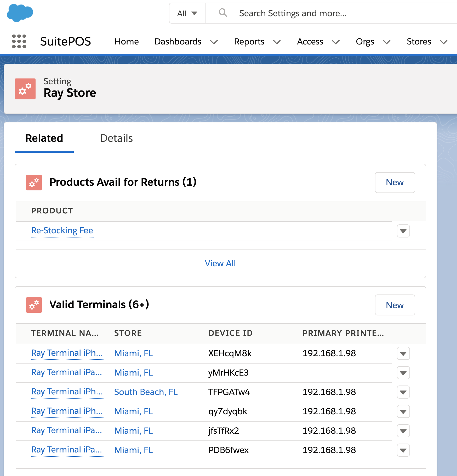457x476 pixels.
Task: Open the App Launcher grid icon
Action: coord(19,42)
